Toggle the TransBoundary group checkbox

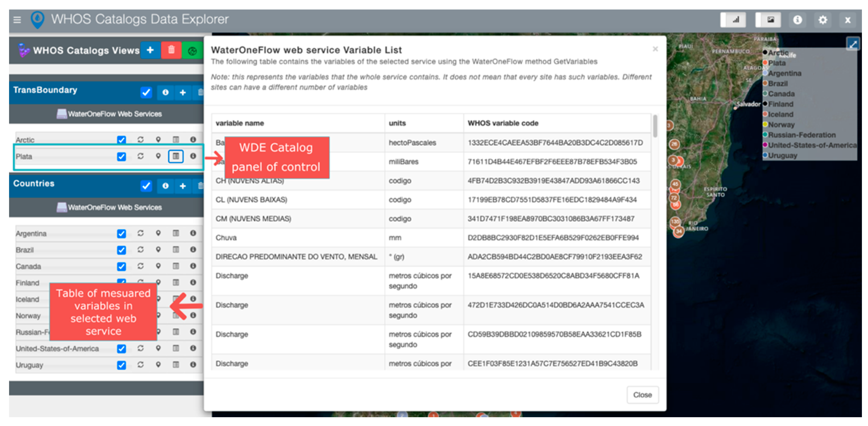click(146, 92)
